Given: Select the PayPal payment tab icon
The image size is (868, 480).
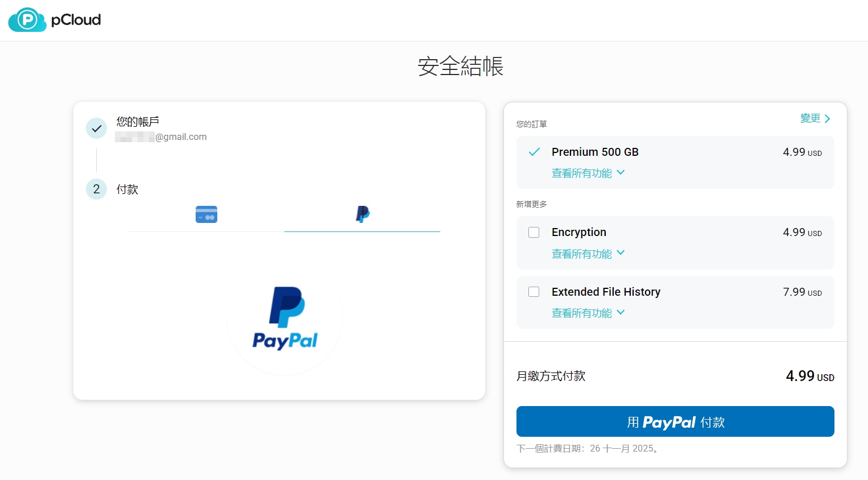Looking at the screenshot, I should point(362,214).
